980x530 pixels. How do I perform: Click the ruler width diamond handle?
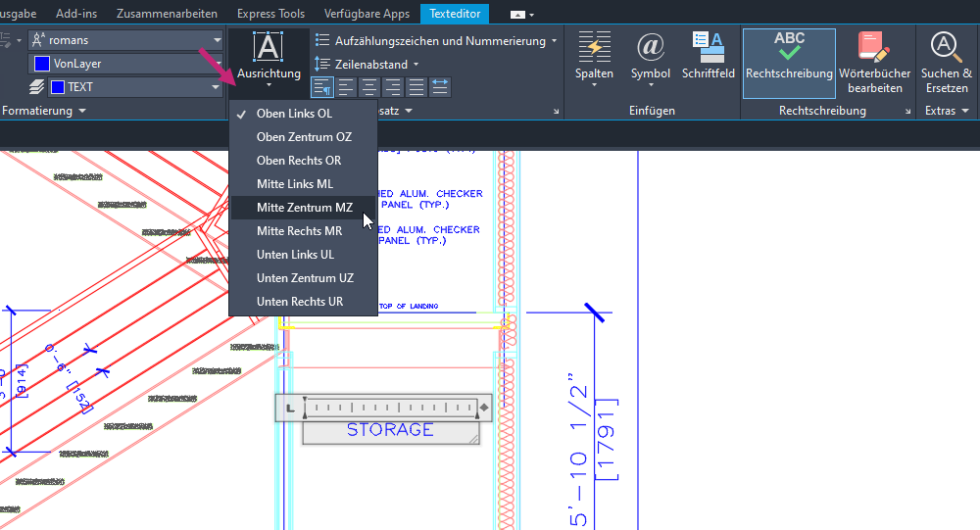coord(484,408)
